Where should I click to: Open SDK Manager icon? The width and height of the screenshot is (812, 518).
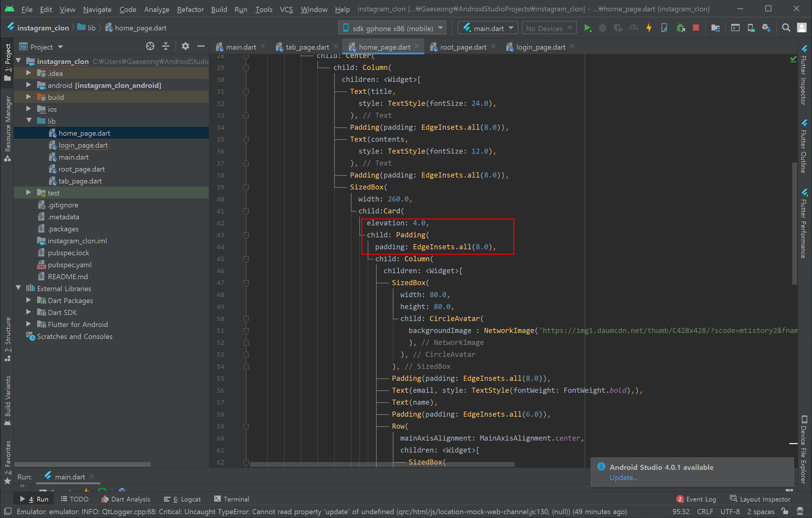(766, 28)
